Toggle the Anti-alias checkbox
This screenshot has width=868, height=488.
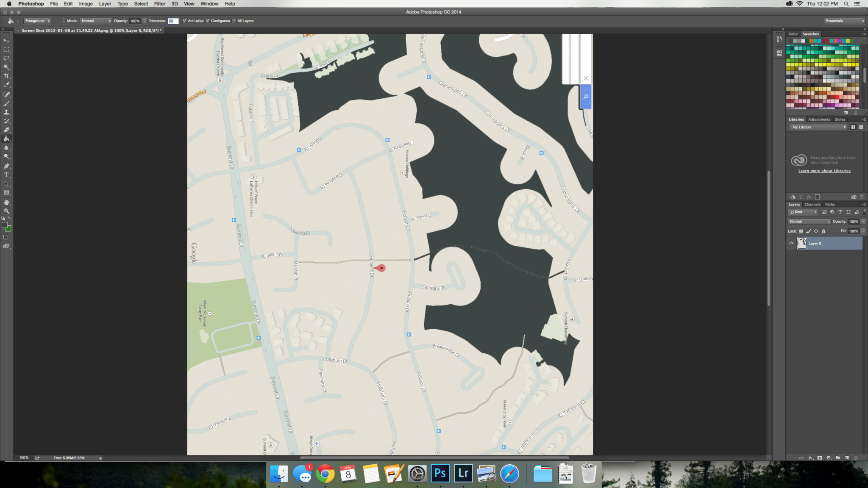185,21
